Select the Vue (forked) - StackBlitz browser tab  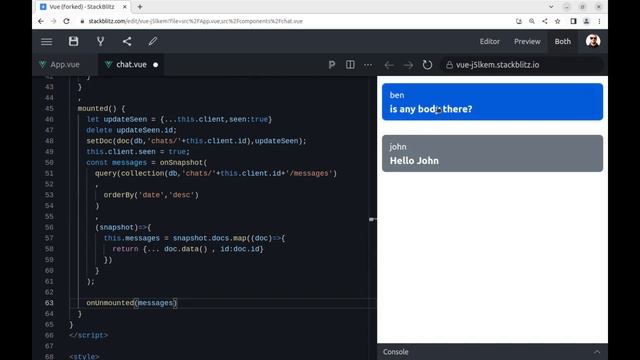tap(83, 7)
